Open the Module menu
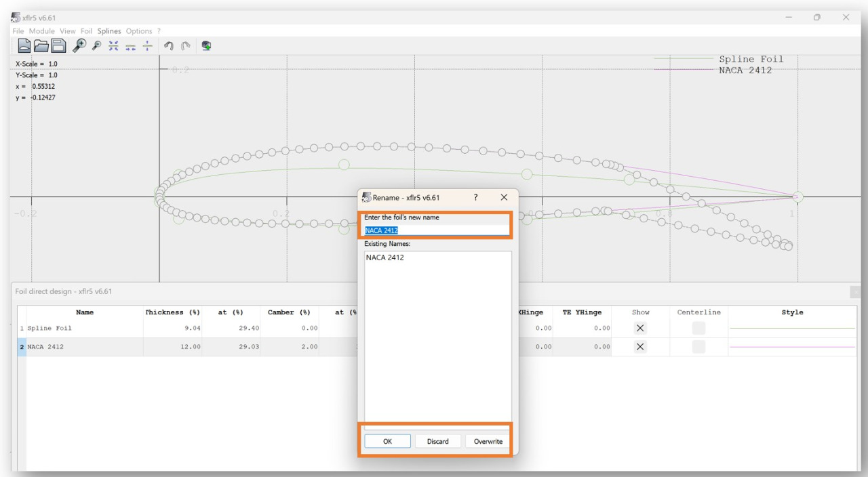 [42, 31]
